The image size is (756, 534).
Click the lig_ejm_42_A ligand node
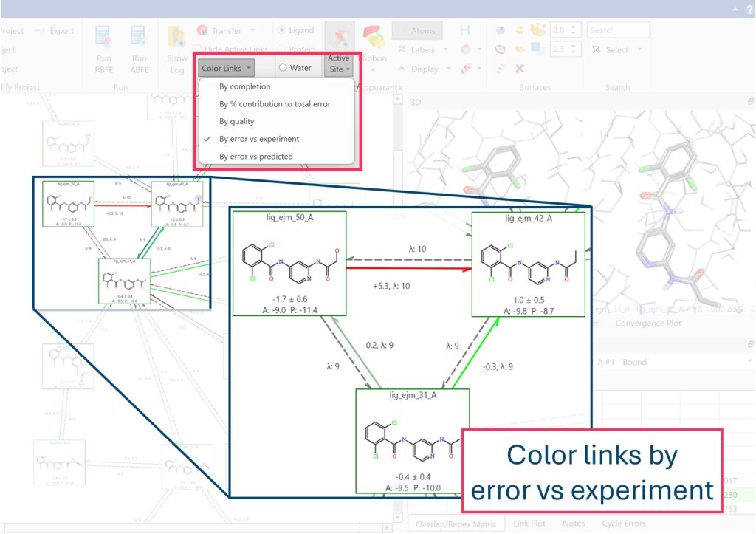click(529, 264)
